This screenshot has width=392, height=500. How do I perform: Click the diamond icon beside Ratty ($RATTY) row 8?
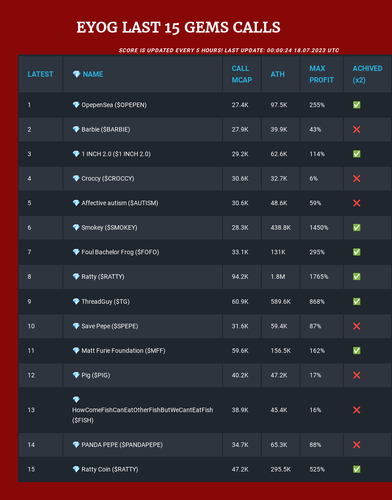coord(76,277)
